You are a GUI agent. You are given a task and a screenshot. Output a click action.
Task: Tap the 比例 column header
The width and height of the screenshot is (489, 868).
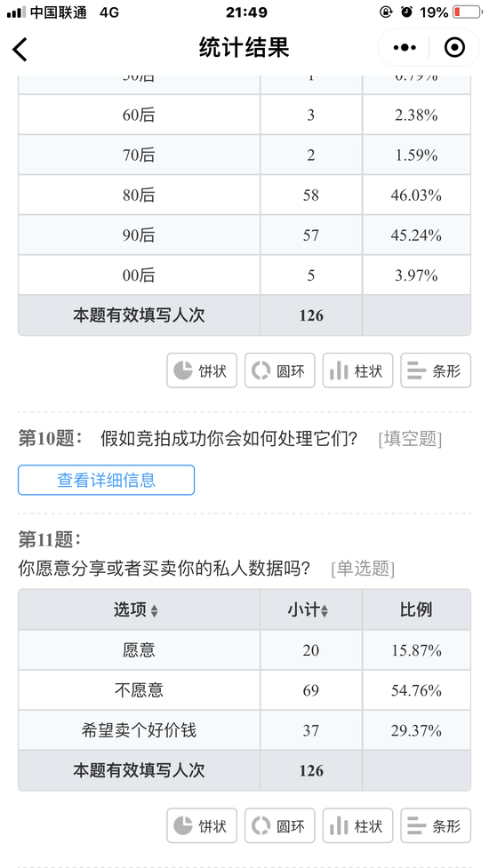[416, 610]
